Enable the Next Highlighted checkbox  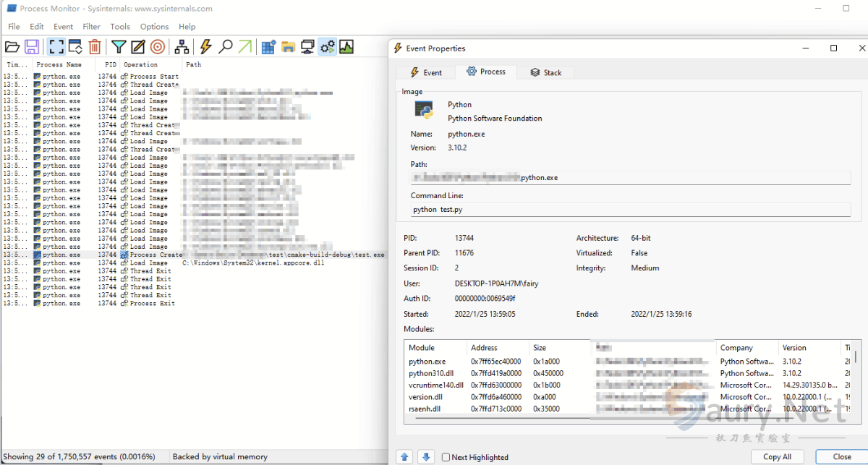(446, 457)
